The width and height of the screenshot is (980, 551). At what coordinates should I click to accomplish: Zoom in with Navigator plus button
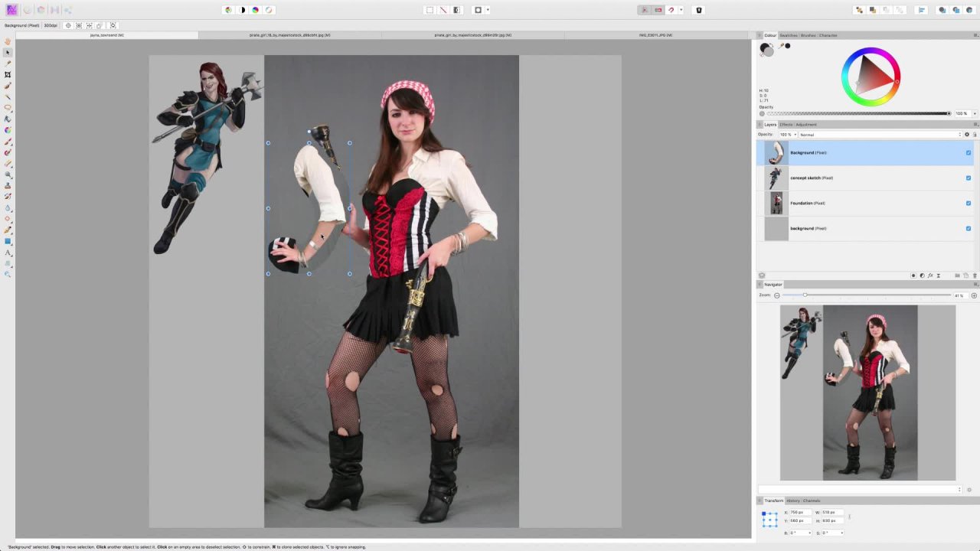coord(974,295)
